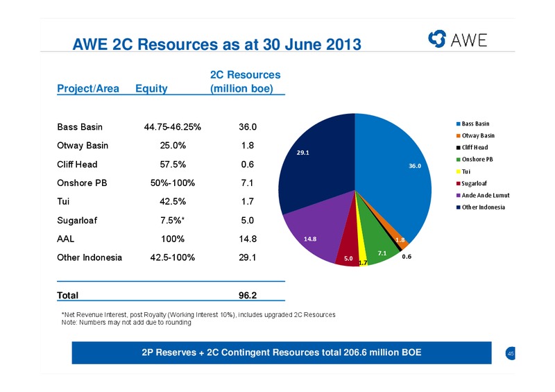555x392 pixels.
Task: Click the 1.7 yellow pie slice label
Action: coord(363,263)
